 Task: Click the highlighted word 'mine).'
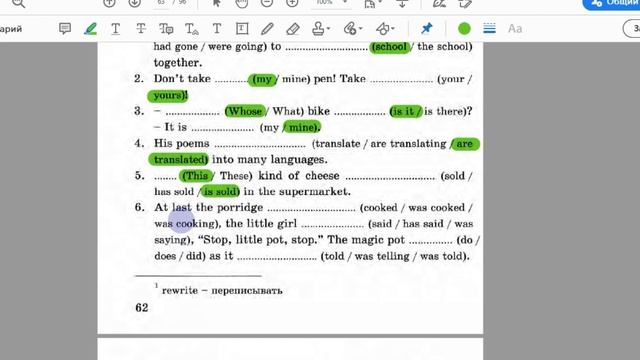click(302, 127)
